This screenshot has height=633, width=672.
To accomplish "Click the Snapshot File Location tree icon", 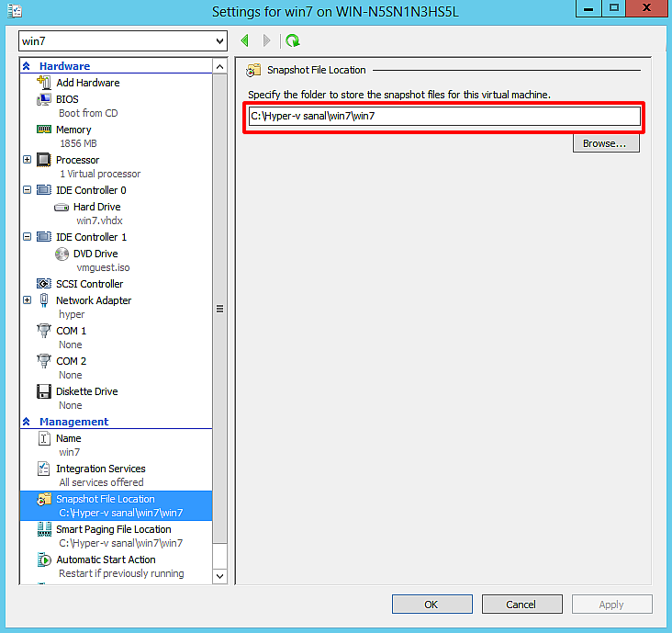I will click(44, 499).
